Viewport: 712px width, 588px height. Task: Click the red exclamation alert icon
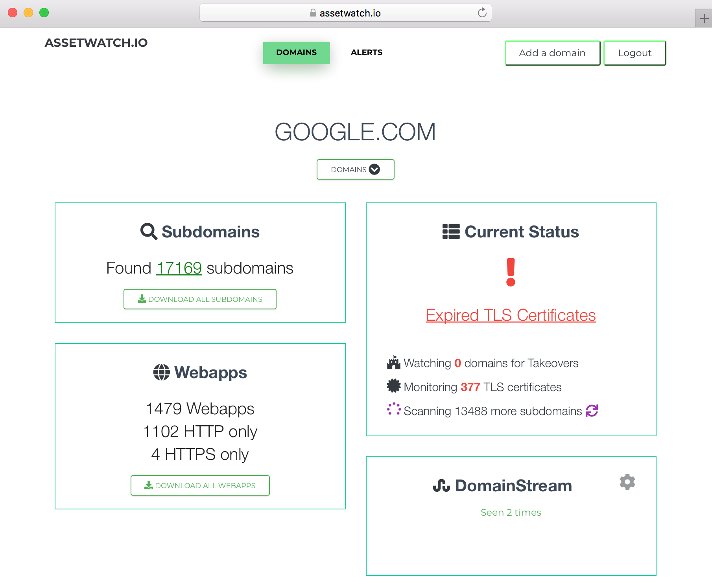511,272
